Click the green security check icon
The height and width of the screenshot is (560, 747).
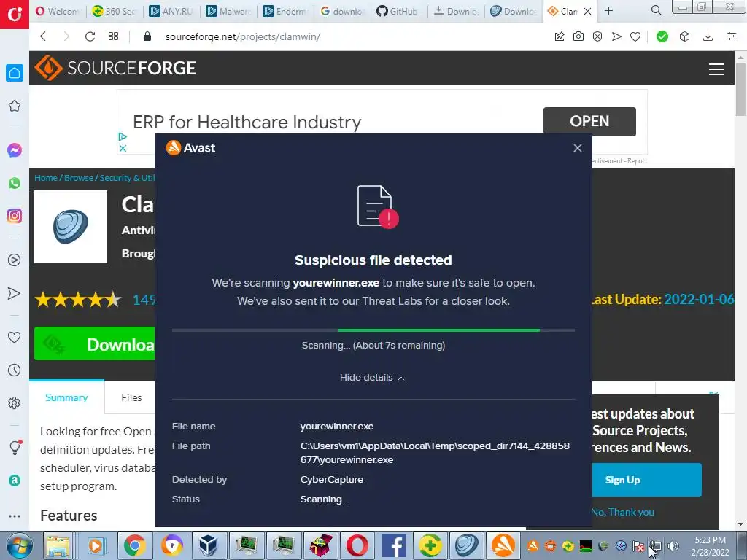coord(662,36)
